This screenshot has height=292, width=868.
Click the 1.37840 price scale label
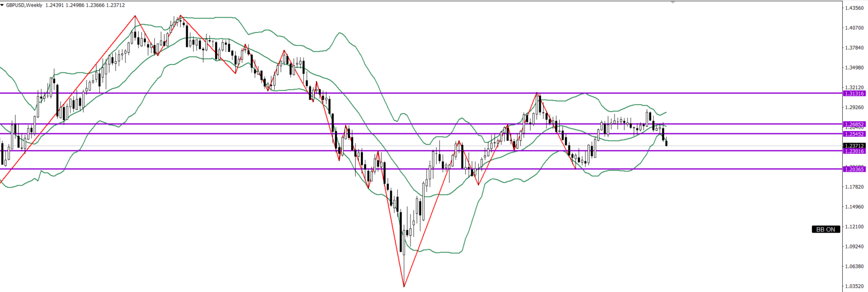click(x=854, y=48)
